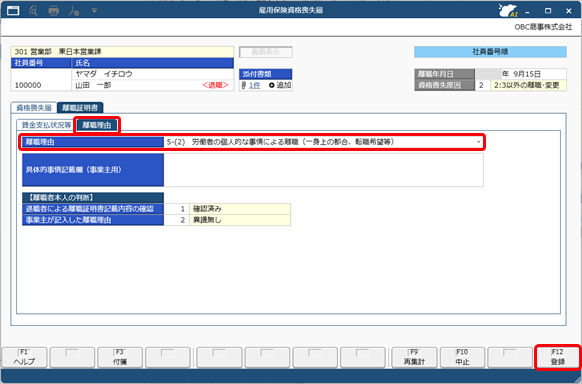Expand the title bar quick-access arrow

(x=94, y=11)
